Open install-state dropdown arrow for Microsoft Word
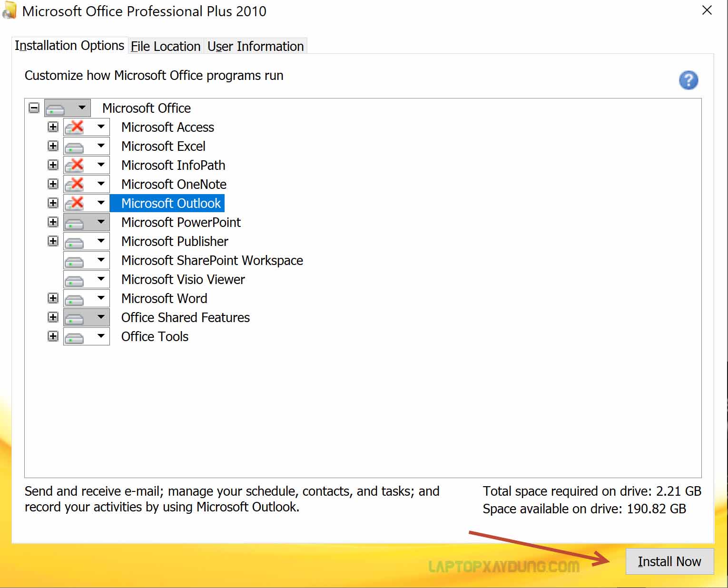This screenshot has width=728, height=588. click(101, 298)
